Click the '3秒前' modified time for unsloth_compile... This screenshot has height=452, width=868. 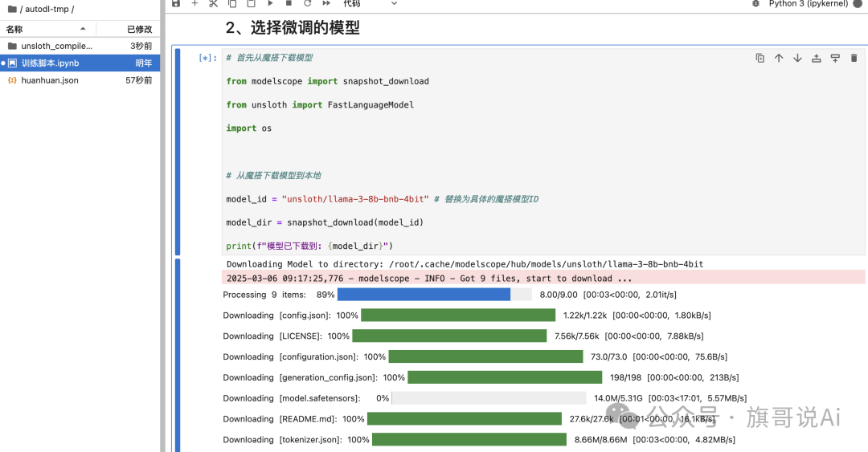click(x=141, y=46)
